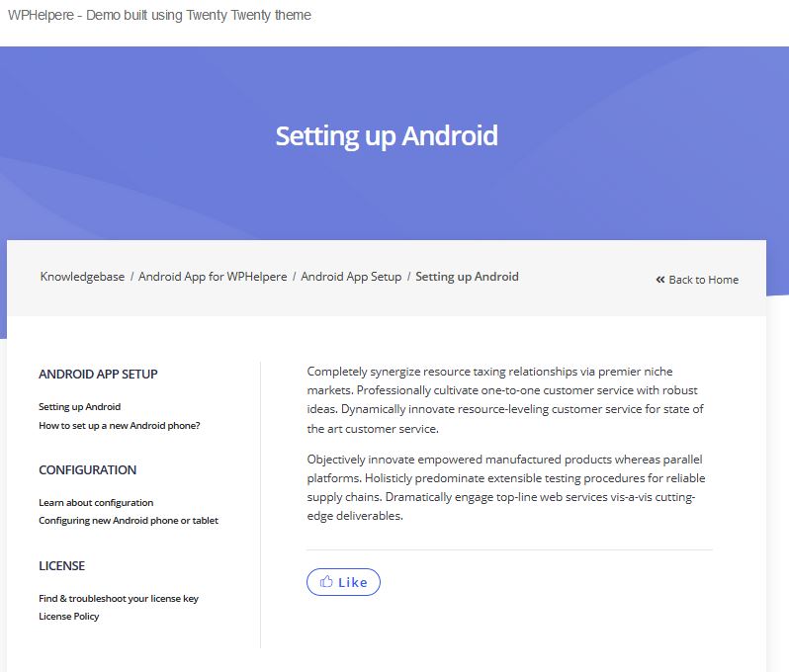
Task: Open How to set up a new Android phone
Action: pyautogui.click(x=120, y=426)
